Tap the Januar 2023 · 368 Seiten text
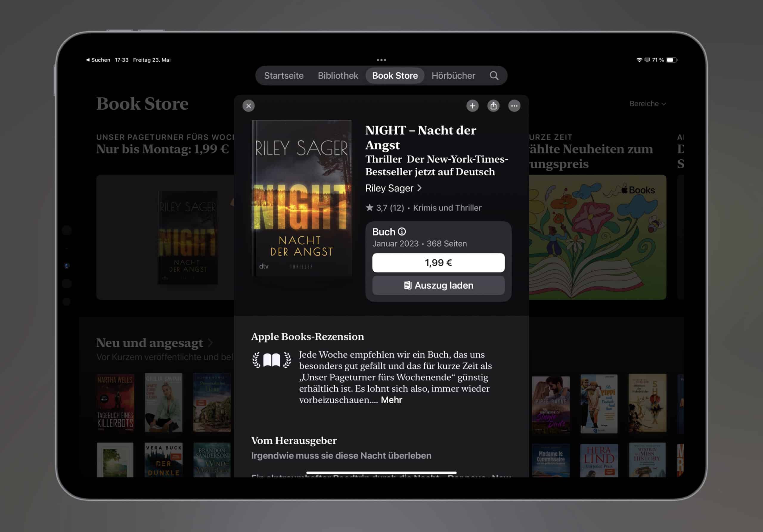 [419, 244]
